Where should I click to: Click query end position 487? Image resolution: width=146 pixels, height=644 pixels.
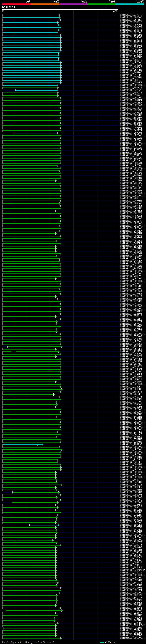(115, 11)
